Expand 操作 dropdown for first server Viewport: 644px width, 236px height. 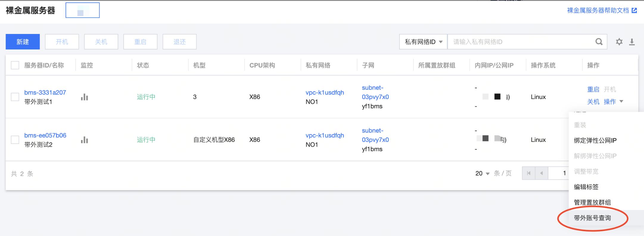tap(613, 102)
